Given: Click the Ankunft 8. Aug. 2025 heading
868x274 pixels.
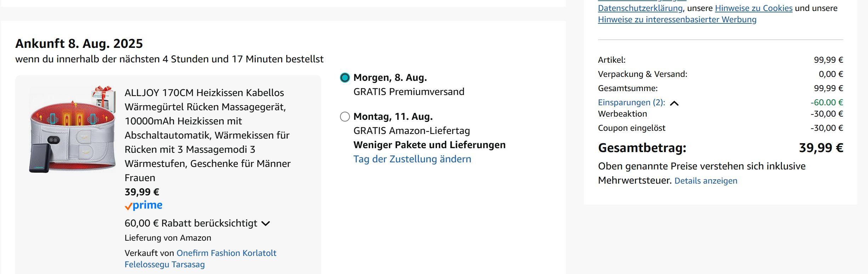Looking at the screenshot, I should 79,44.
